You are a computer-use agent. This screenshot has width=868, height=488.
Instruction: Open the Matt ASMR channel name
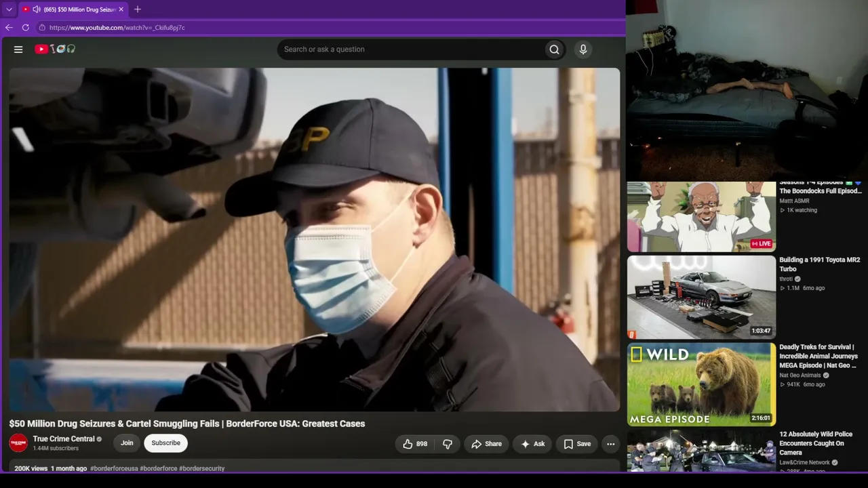pyautogui.click(x=794, y=201)
